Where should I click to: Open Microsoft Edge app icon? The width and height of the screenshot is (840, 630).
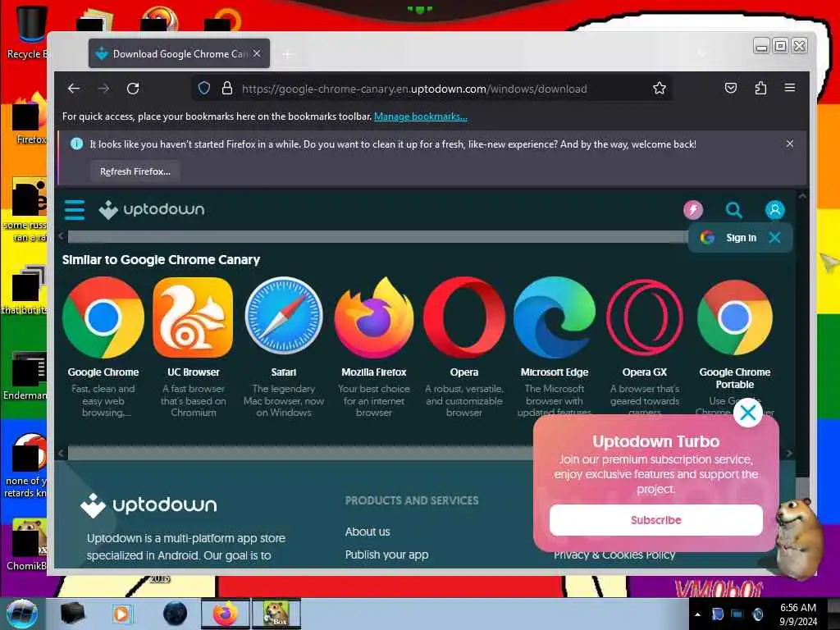click(x=555, y=317)
